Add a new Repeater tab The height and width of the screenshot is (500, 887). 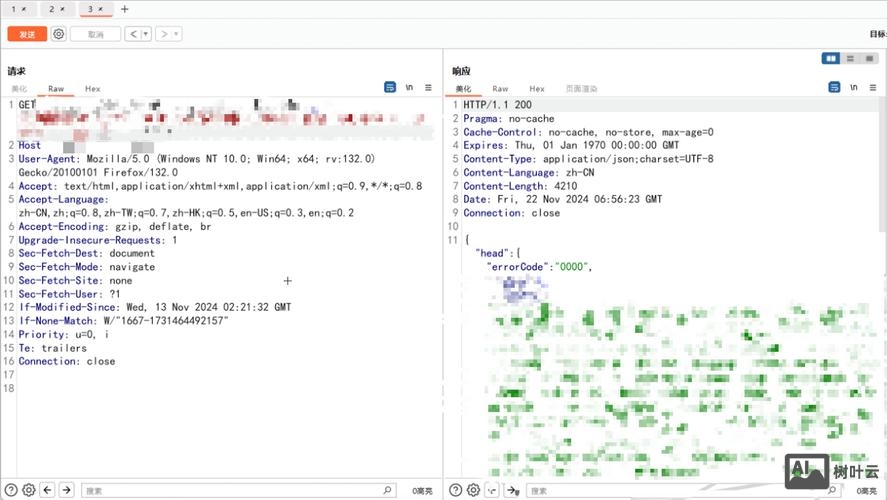[x=124, y=9]
